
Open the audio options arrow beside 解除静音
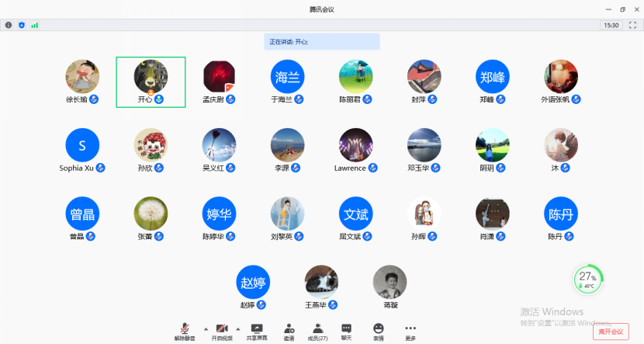(x=205, y=328)
